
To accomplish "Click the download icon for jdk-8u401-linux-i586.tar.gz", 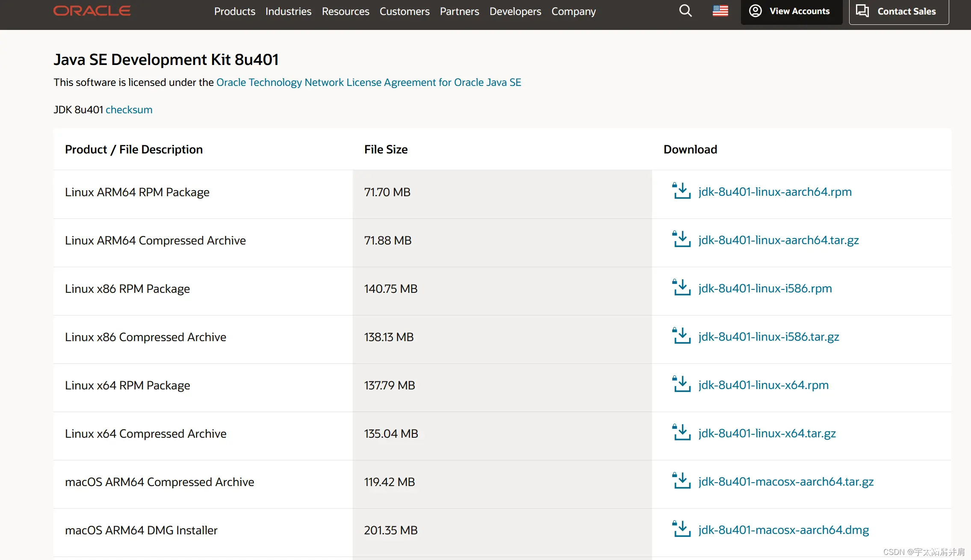I will tap(682, 336).
